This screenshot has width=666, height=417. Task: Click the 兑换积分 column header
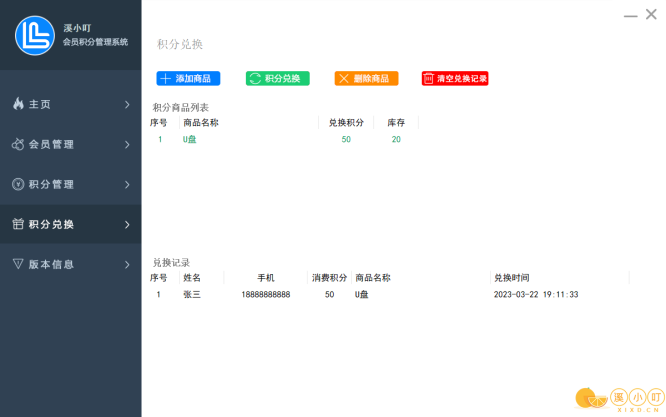346,123
